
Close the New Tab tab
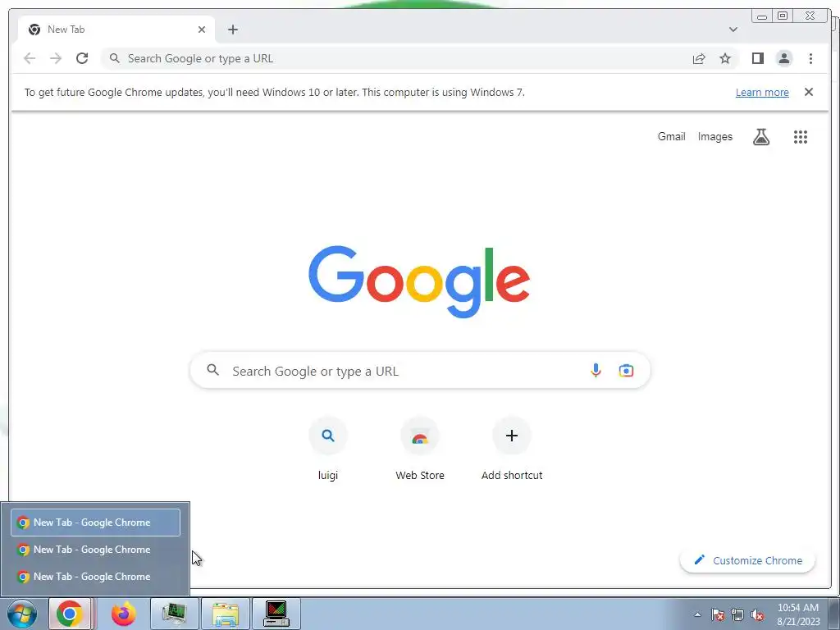click(202, 30)
